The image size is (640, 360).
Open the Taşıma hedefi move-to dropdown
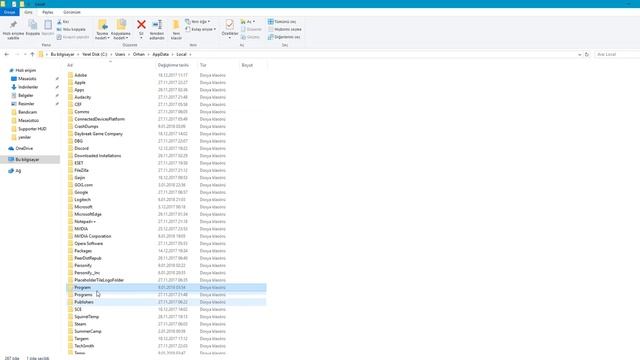click(x=102, y=36)
